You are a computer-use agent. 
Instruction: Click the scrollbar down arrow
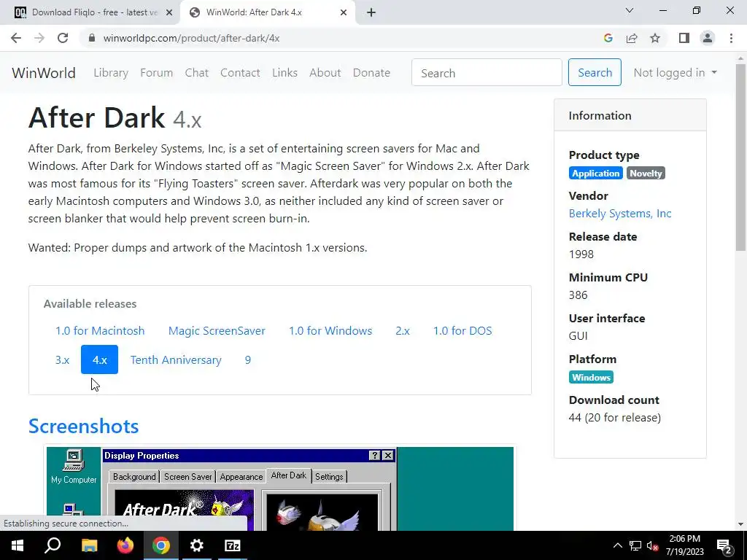pyautogui.click(x=741, y=525)
